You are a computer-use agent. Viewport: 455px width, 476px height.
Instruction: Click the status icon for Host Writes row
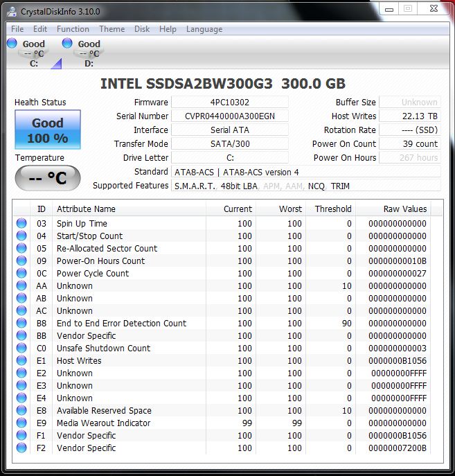pos(21,360)
